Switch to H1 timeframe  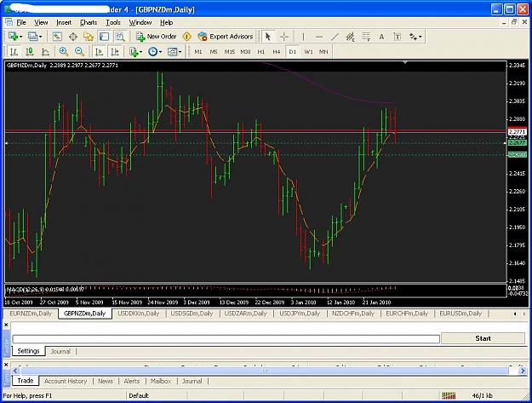261,52
